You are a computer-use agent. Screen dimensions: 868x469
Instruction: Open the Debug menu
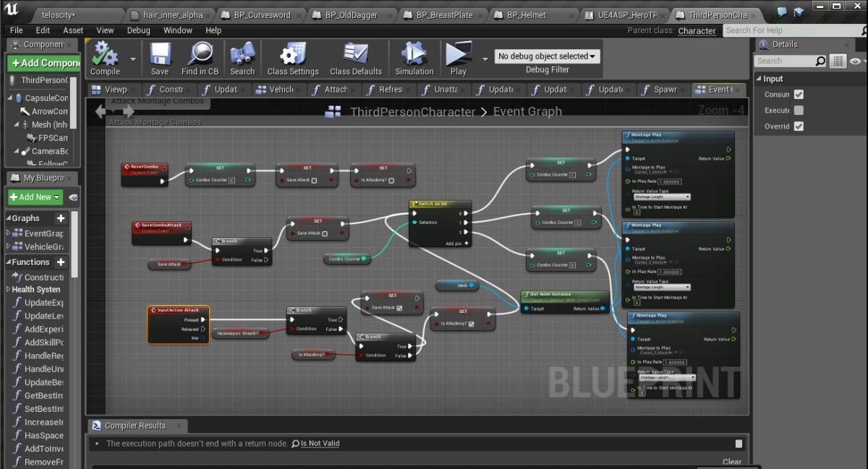click(x=138, y=30)
